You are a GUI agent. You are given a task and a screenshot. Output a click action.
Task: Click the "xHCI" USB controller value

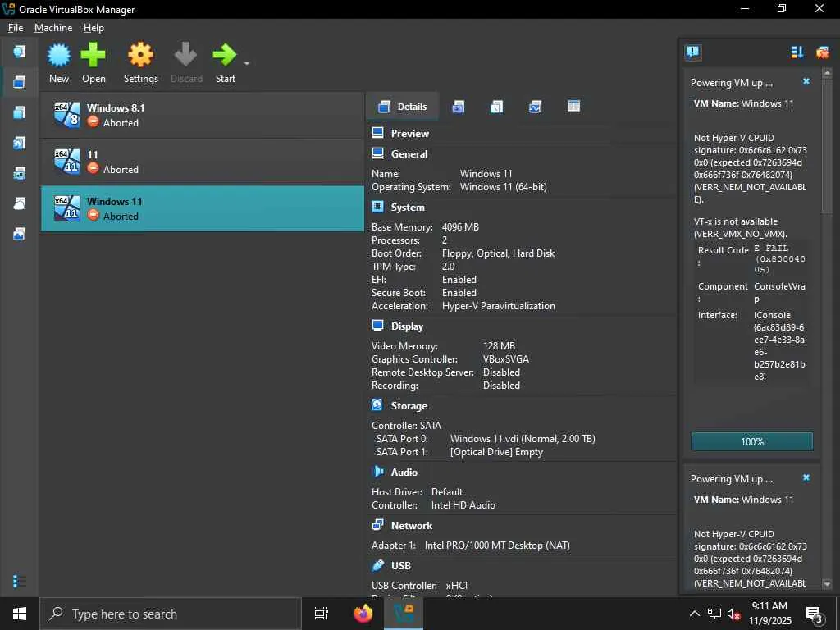(x=456, y=586)
